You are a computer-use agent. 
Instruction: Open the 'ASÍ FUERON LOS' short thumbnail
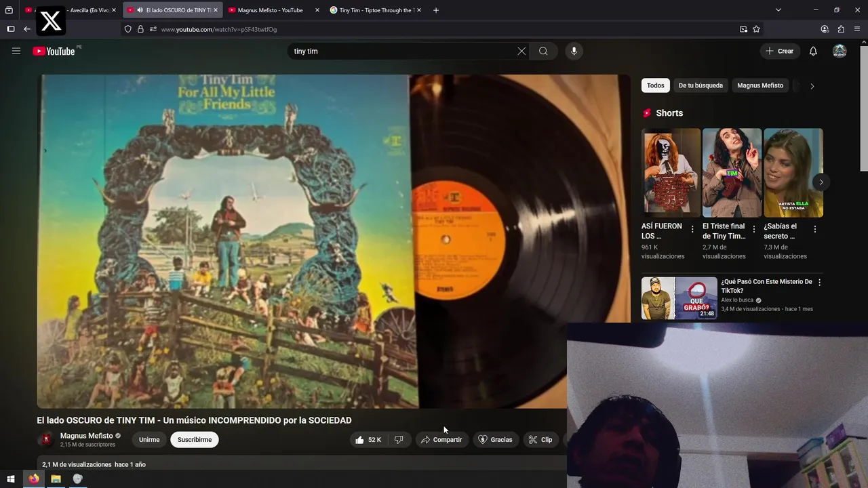pos(671,173)
